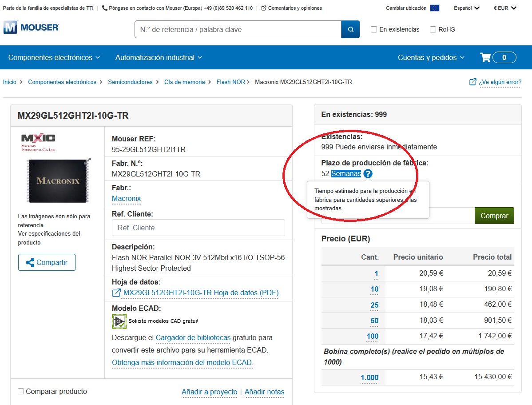Click the Mouser logo
This screenshot has width=532, height=405.
pyautogui.click(x=31, y=28)
